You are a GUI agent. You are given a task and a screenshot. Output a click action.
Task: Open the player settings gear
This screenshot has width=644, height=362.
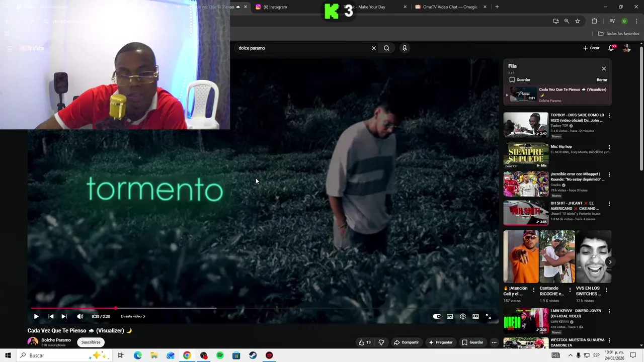pos(463,316)
